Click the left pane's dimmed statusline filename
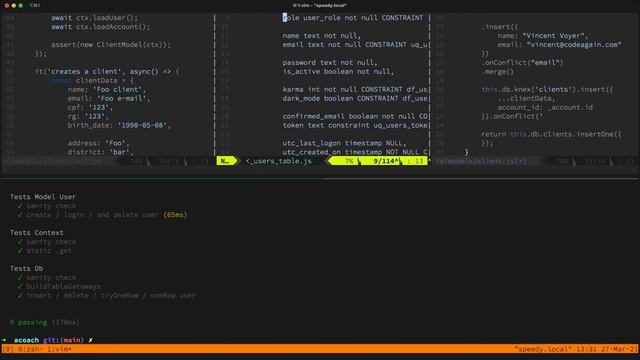Screen dimensions: 640x360 (x=52, y=161)
